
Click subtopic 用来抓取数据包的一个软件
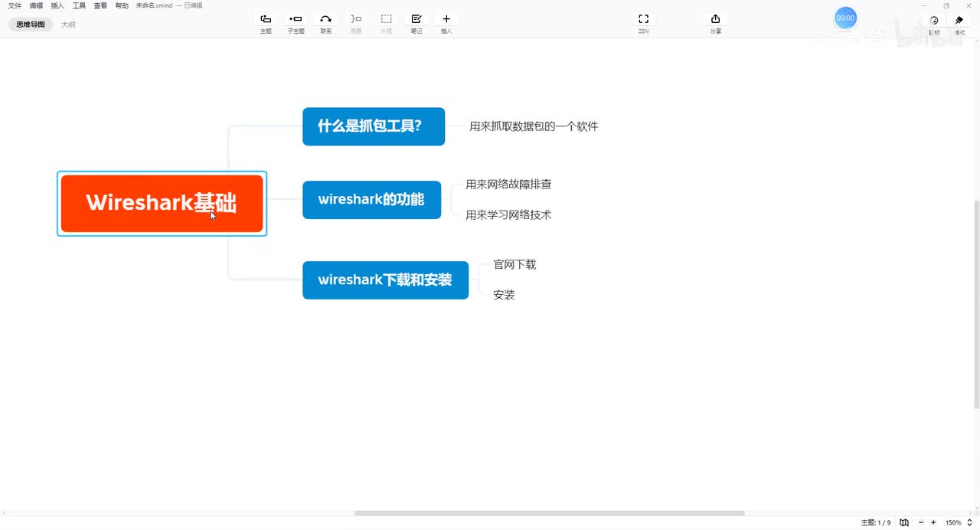(x=534, y=126)
